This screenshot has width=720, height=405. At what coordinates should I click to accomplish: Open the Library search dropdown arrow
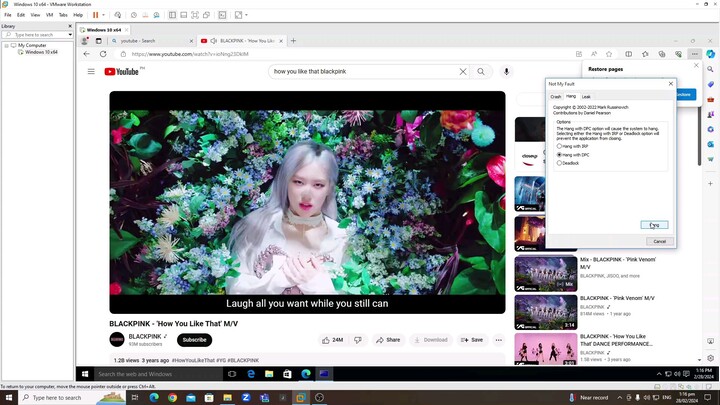click(70, 35)
